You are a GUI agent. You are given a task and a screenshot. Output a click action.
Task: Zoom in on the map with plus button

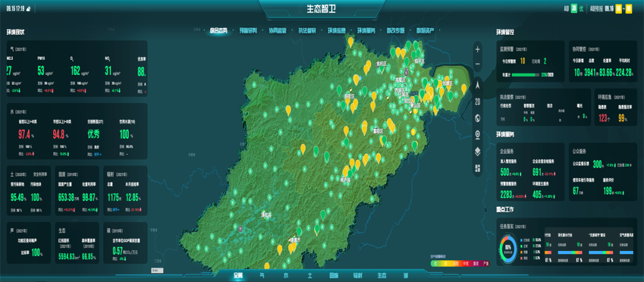click(478, 49)
